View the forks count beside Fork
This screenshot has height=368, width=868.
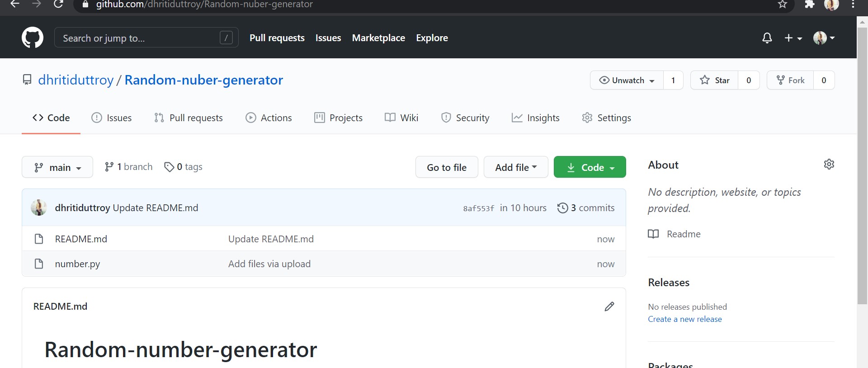(824, 80)
